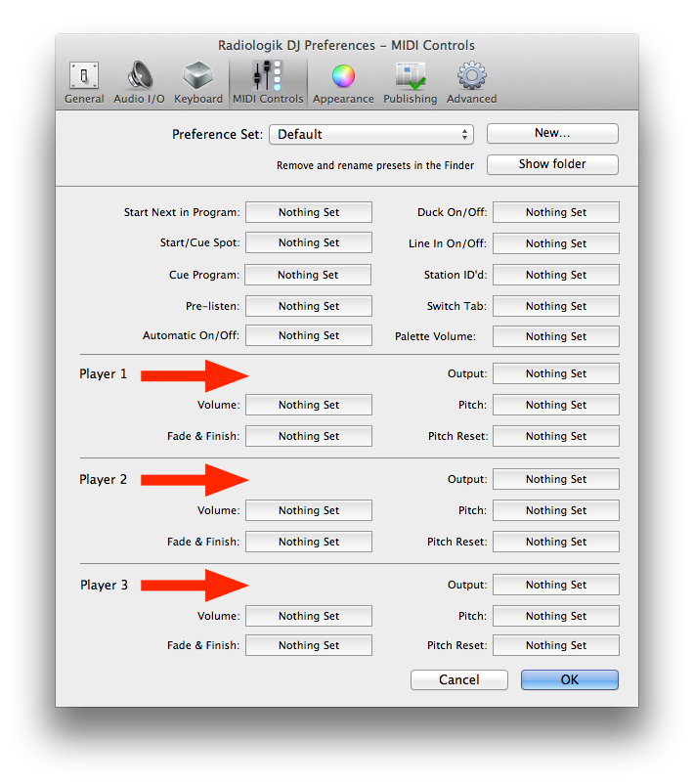Set Player 3 Output MIDI control
Screen dimensions: 694x784
click(556, 585)
